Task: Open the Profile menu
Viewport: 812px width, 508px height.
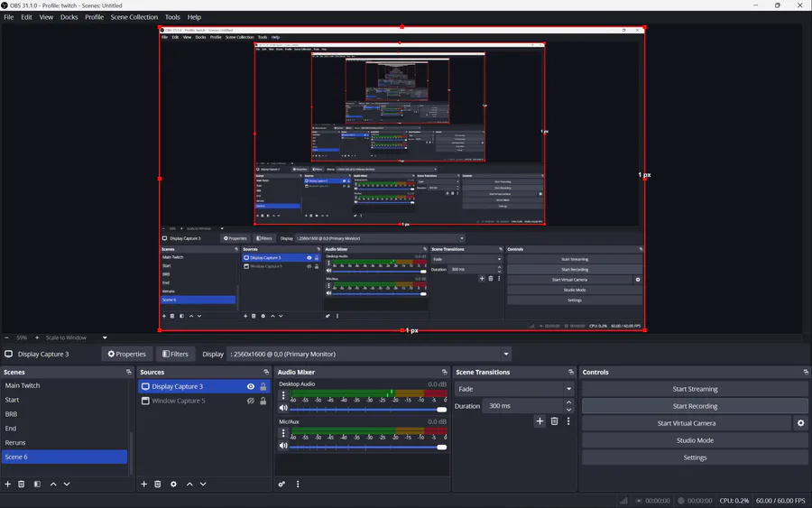Action: (94, 17)
